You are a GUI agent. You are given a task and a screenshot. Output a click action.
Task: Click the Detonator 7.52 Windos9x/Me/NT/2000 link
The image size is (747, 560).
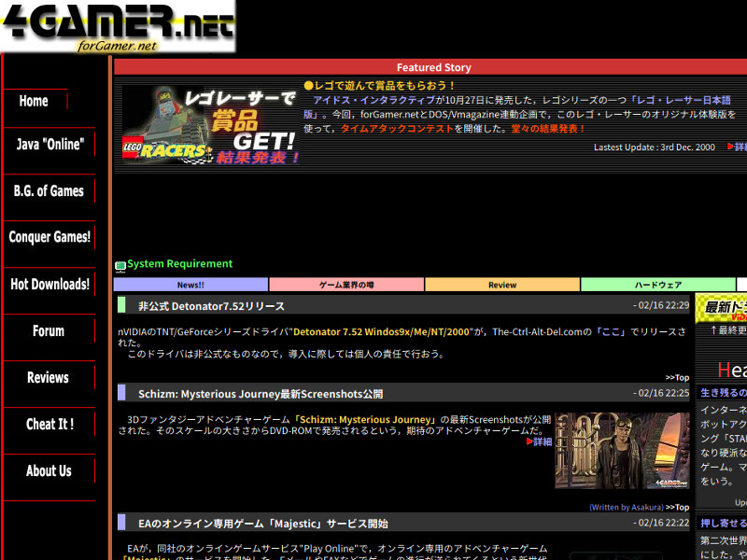point(381,332)
